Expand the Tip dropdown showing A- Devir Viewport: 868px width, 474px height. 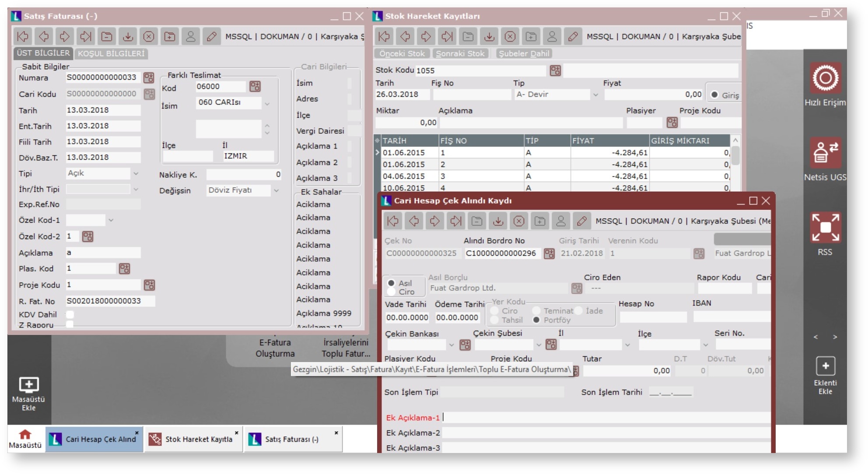[595, 94]
